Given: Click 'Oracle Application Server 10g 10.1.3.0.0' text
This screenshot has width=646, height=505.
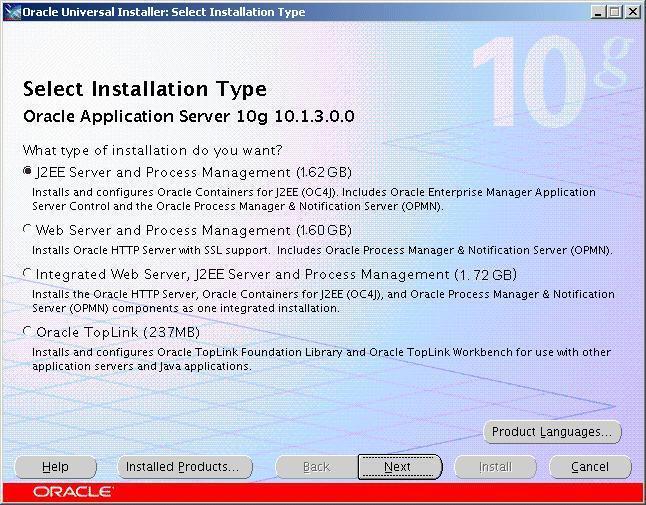Looking at the screenshot, I should [x=189, y=117].
